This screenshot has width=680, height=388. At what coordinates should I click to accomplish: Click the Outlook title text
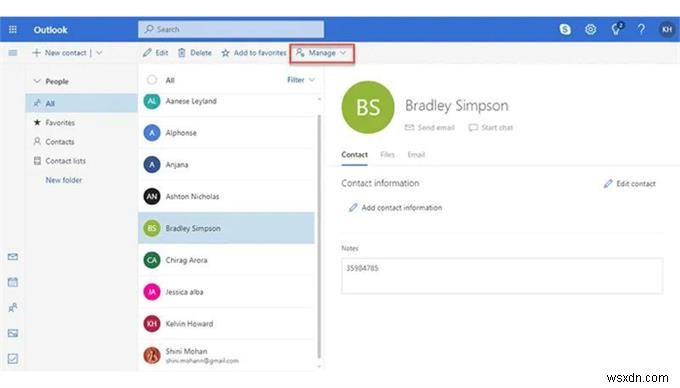[50, 29]
